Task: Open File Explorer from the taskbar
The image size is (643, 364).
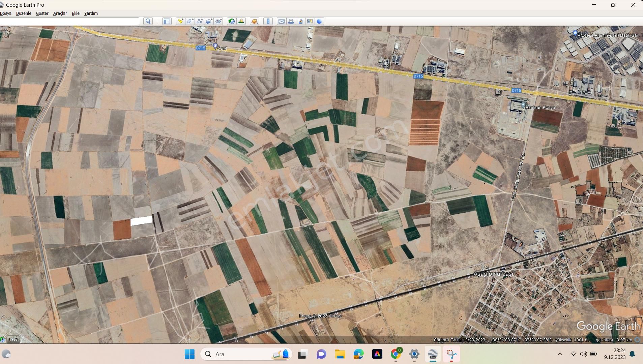Action: pyautogui.click(x=340, y=354)
